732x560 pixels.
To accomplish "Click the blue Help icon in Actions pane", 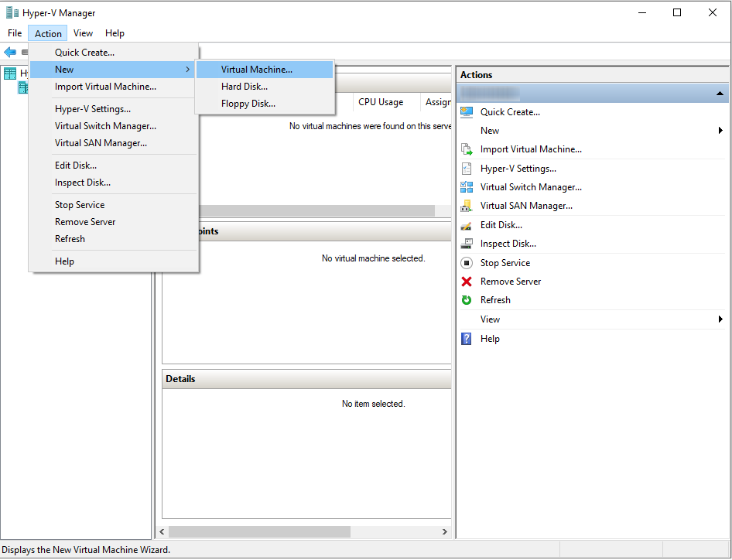I will (x=466, y=339).
